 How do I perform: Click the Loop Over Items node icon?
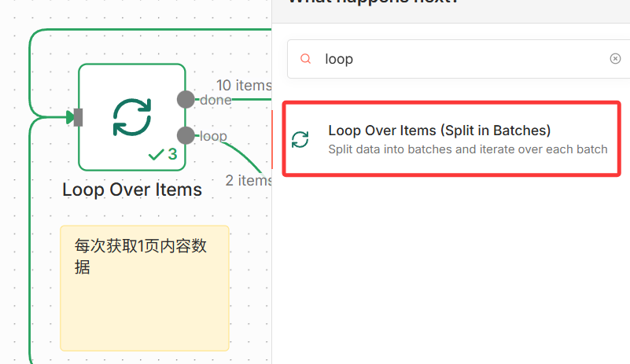pos(132,117)
